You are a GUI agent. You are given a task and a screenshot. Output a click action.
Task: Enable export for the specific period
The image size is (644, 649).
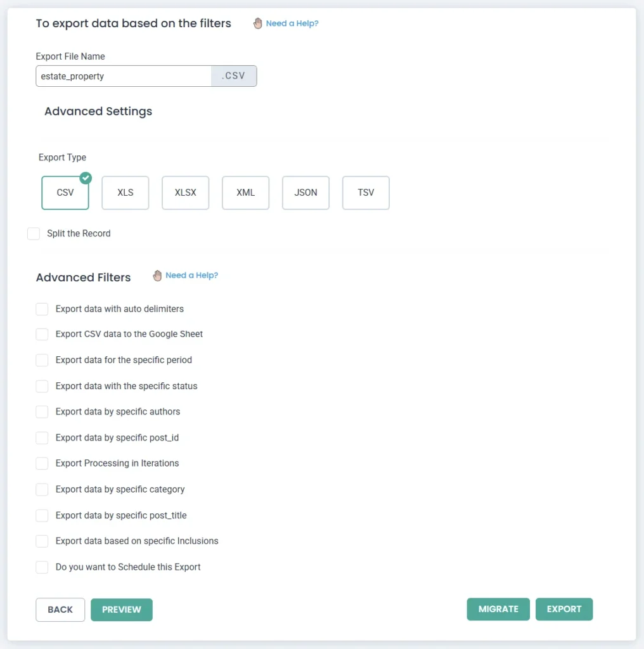pyautogui.click(x=42, y=360)
